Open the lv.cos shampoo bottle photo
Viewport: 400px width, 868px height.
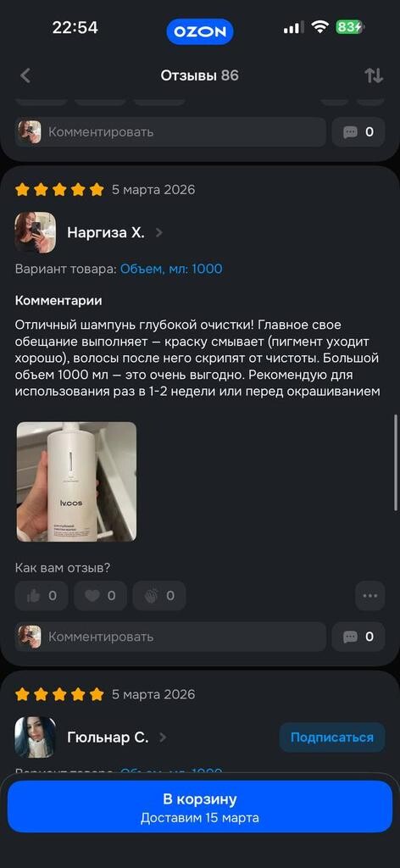[x=76, y=481]
